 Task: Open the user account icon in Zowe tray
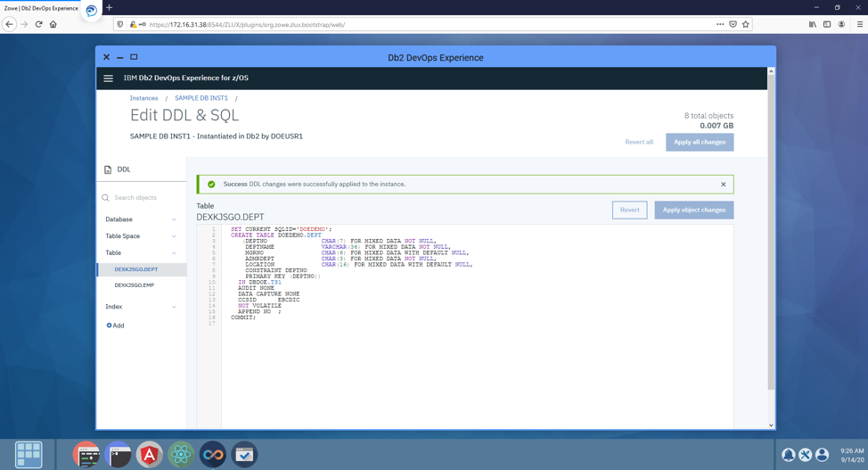[823, 455]
